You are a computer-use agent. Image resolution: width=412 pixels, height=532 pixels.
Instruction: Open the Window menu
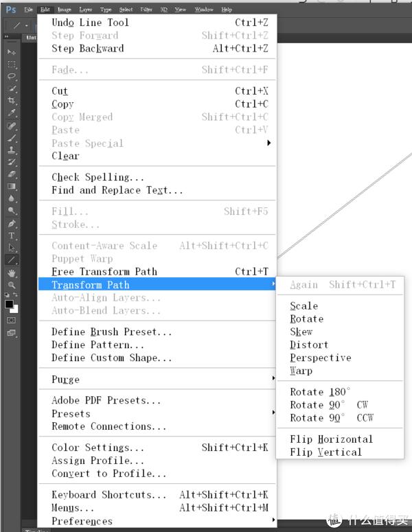[x=204, y=10]
